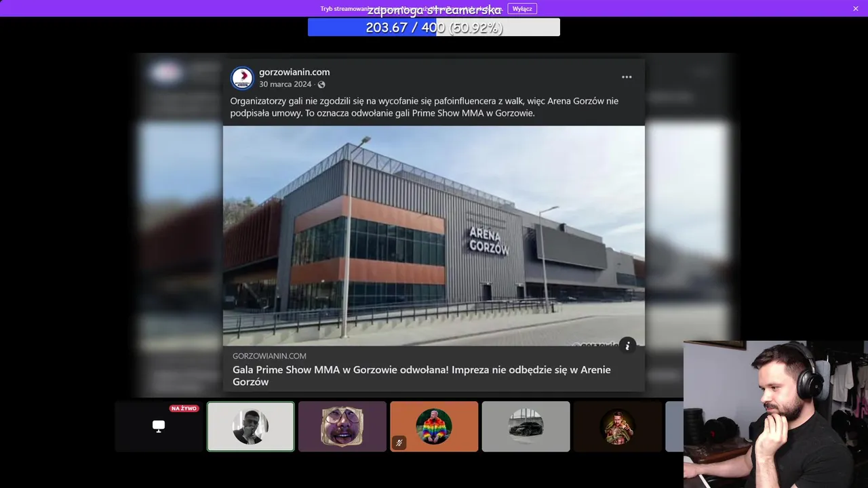Click the gorzowianin.com profile avatar

click(x=242, y=79)
